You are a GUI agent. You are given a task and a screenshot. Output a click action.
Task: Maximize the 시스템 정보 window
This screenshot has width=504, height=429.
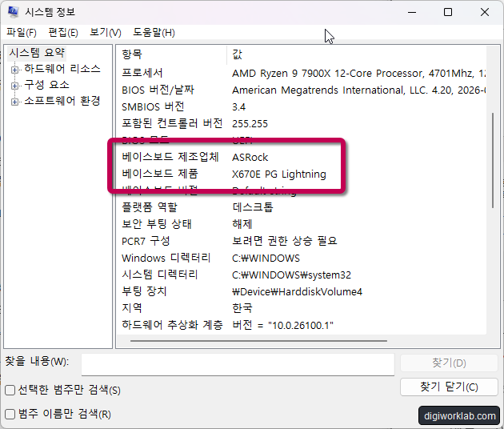[448, 12]
